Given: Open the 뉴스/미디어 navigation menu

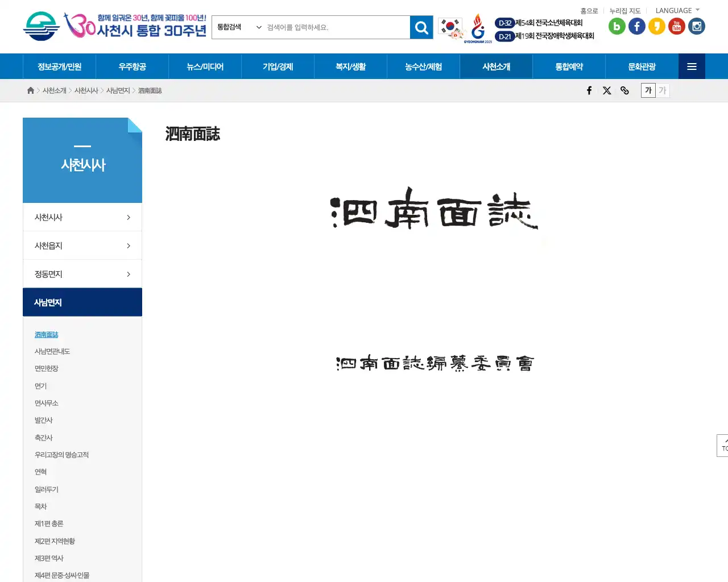Looking at the screenshot, I should pos(205,66).
